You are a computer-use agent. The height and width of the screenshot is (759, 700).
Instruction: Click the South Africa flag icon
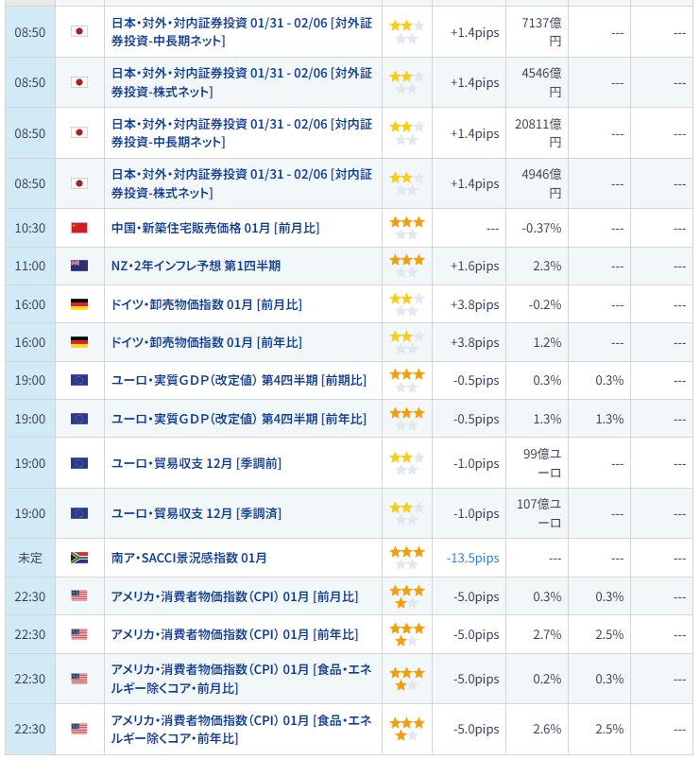(x=79, y=558)
